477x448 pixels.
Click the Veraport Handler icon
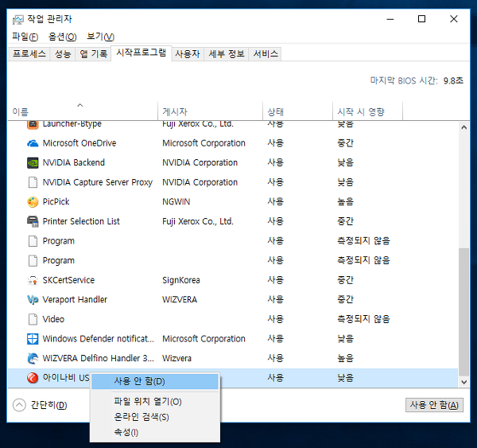click(x=33, y=300)
